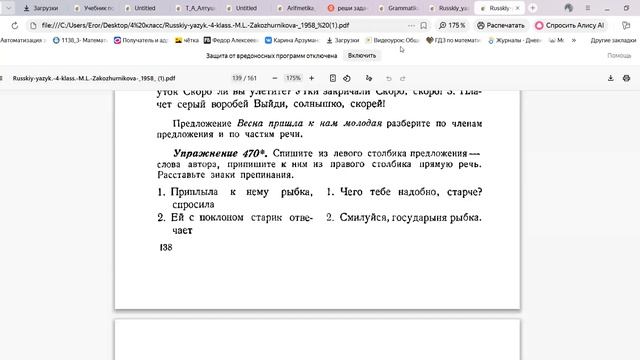Expand hidden bookmarks with the double-chevron
This screenshot has width=640, height=360.
pyautogui.click(x=574, y=40)
